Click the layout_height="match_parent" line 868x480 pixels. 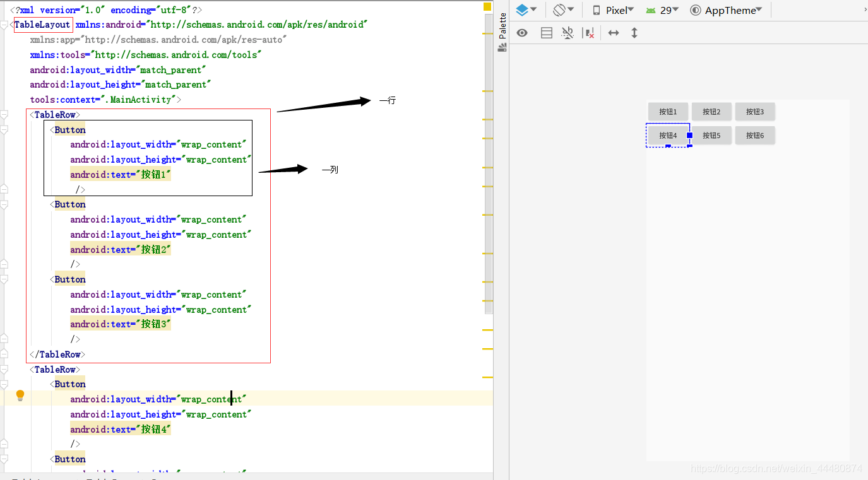tap(121, 85)
